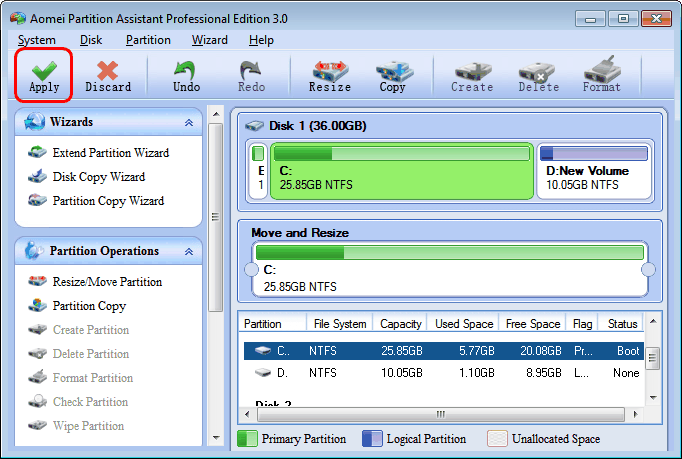Launch the Extend Partition Wizard
Image resolution: width=682 pixels, height=459 pixels.
click(x=98, y=153)
